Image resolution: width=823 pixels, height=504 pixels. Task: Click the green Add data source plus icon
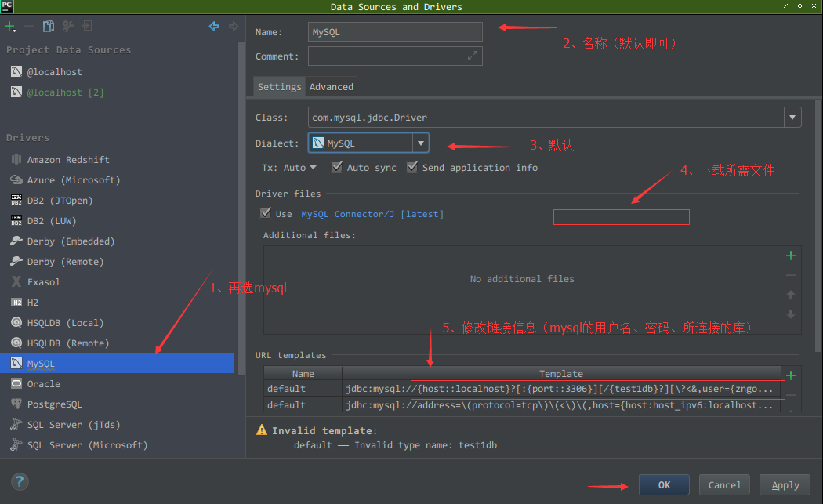pyautogui.click(x=10, y=26)
